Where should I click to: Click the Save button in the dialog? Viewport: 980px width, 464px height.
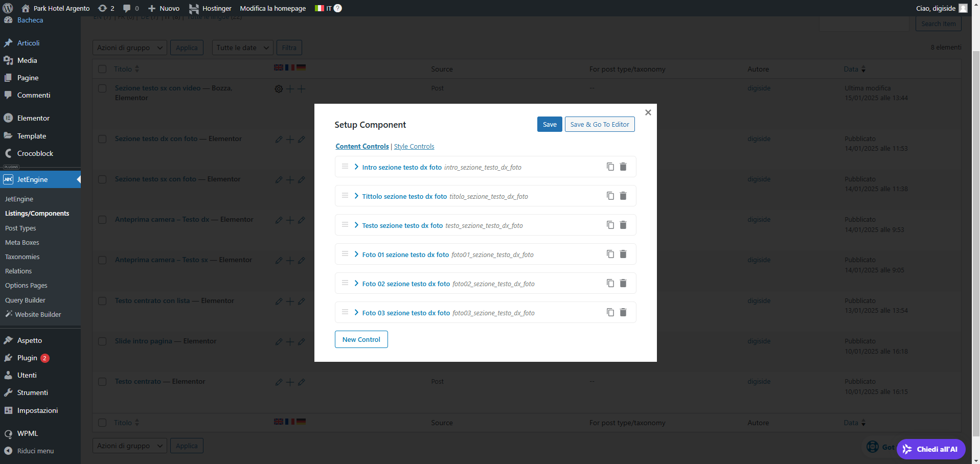tap(550, 124)
